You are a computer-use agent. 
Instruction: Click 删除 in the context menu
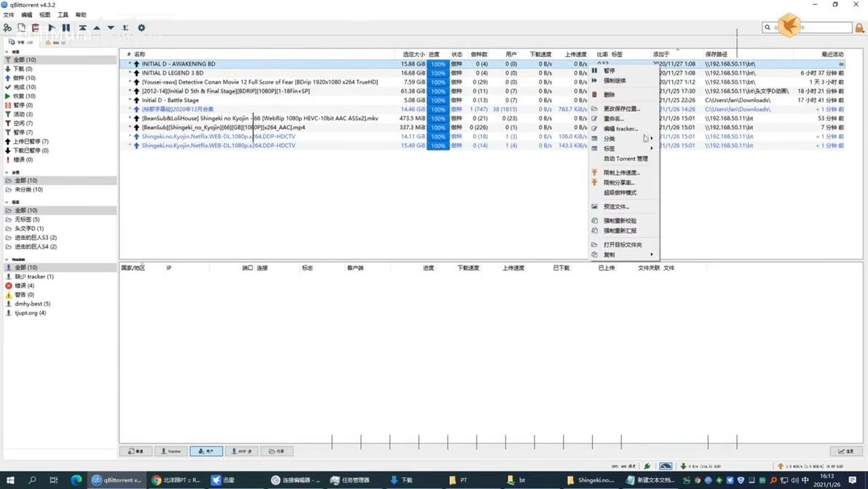click(x=624, y=95)
